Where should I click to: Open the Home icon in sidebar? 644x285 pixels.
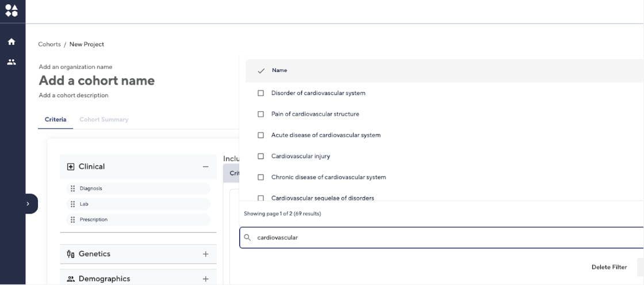pyautogui.click(x=11, y=42)
